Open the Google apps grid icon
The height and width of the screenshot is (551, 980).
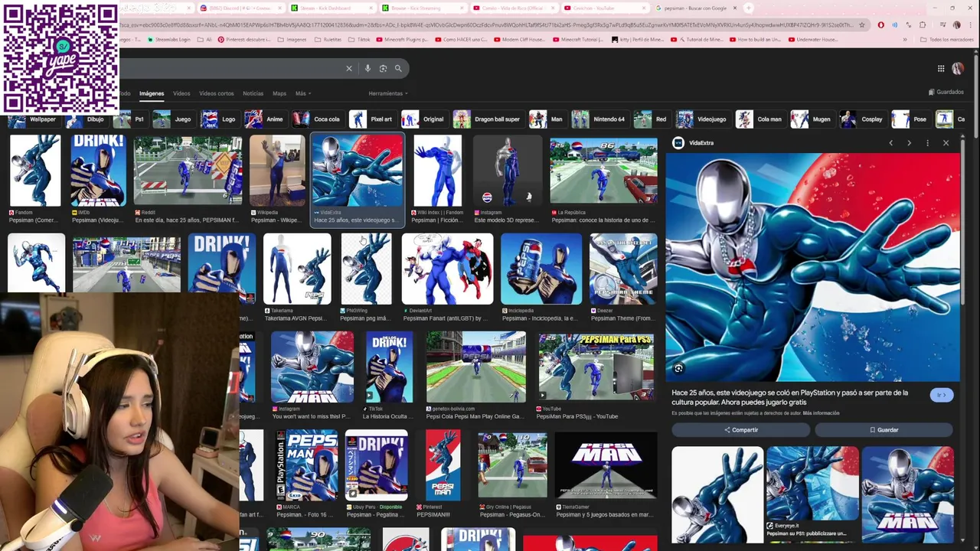941,68
